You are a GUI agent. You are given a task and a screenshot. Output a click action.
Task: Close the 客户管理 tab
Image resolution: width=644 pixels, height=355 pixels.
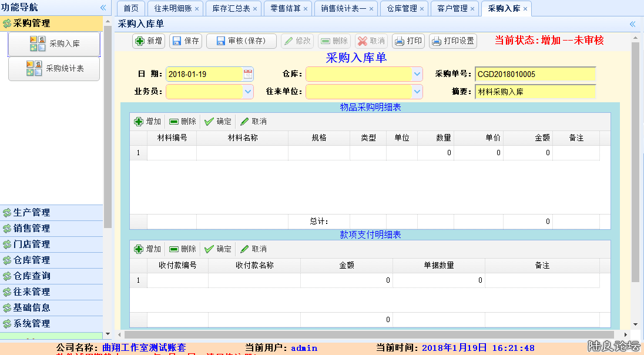coord(473,9)
